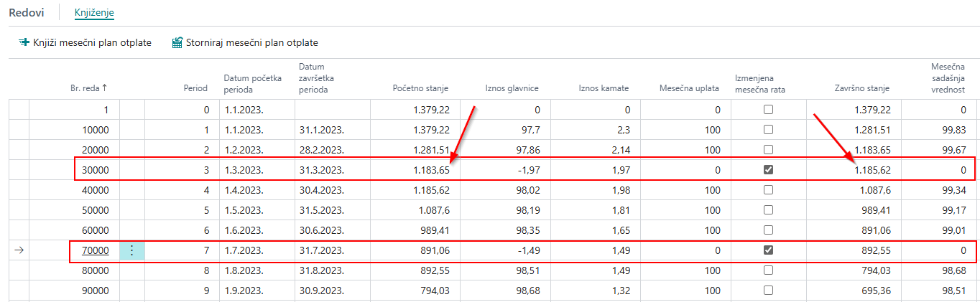
Task: Toggle Izmenjena mesečna rata checkbox for period 4
Action: 769,190
